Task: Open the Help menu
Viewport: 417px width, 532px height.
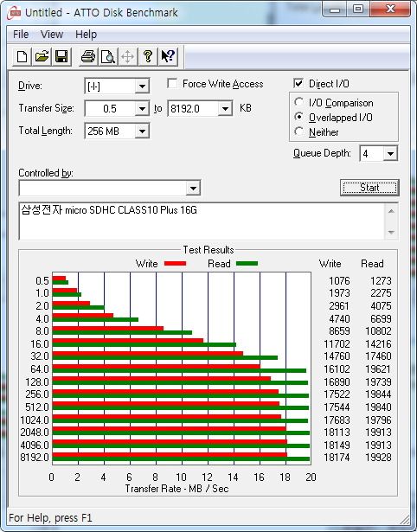Action: point(86,35)
